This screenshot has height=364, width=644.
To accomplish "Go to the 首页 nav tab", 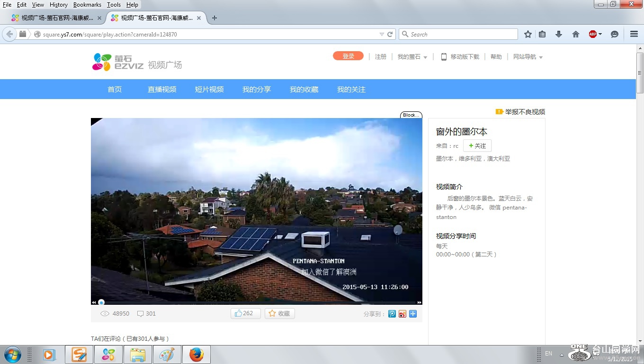I will coord(115,89).
